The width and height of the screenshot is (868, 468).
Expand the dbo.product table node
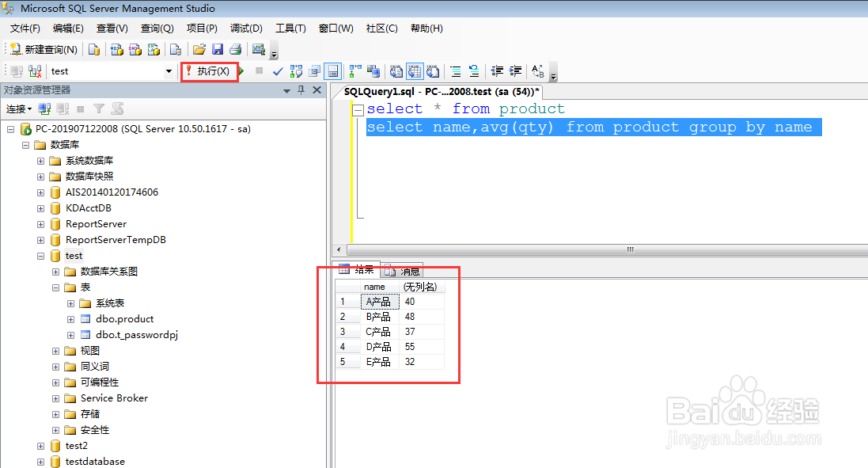pyautogui.click(x=70, y=320)
